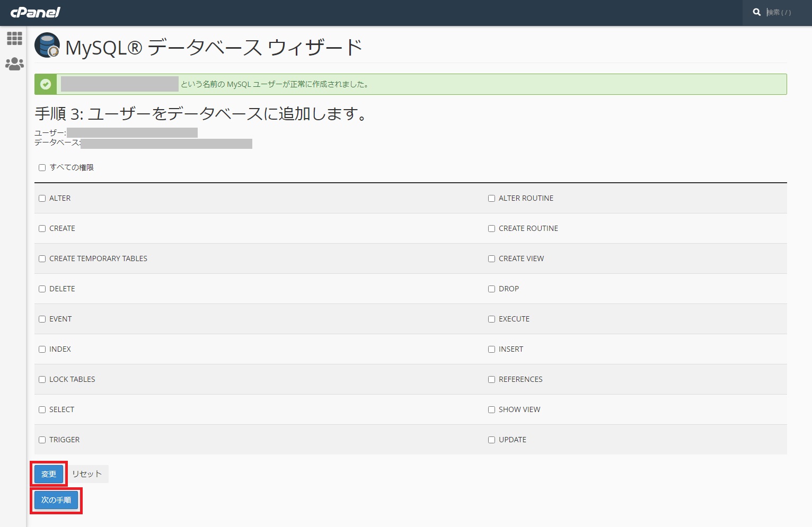The width and height of the screenshot is (812, 527).
Task: Click the データベース: label
Action: point(58,143)
